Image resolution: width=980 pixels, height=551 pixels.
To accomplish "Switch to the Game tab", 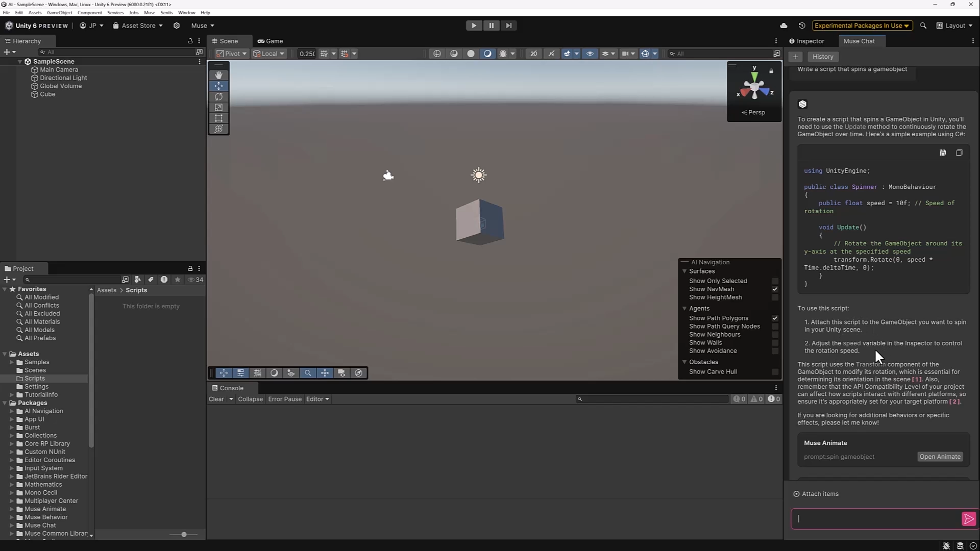I will (271, 41).
